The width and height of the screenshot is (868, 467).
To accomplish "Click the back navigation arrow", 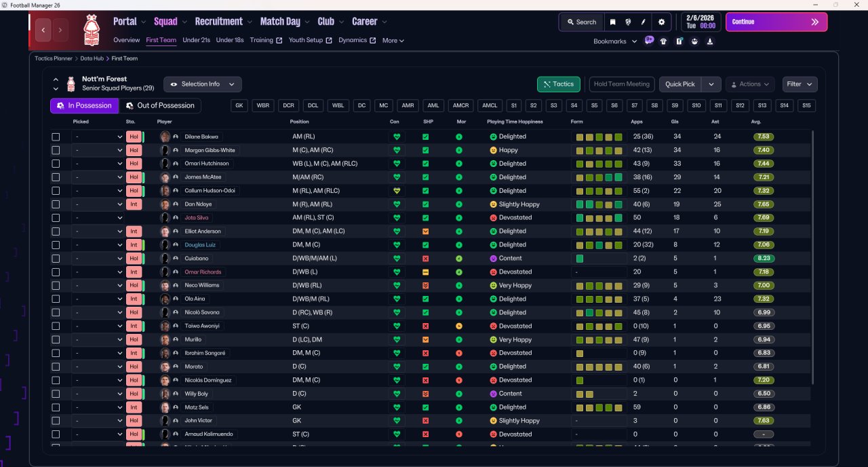I will (43, 30).
